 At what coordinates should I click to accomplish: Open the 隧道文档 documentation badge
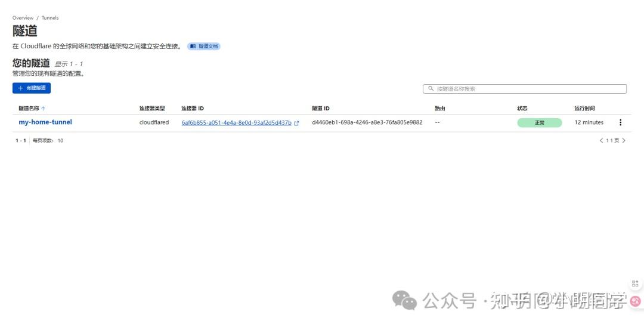(x=204, y=47)
